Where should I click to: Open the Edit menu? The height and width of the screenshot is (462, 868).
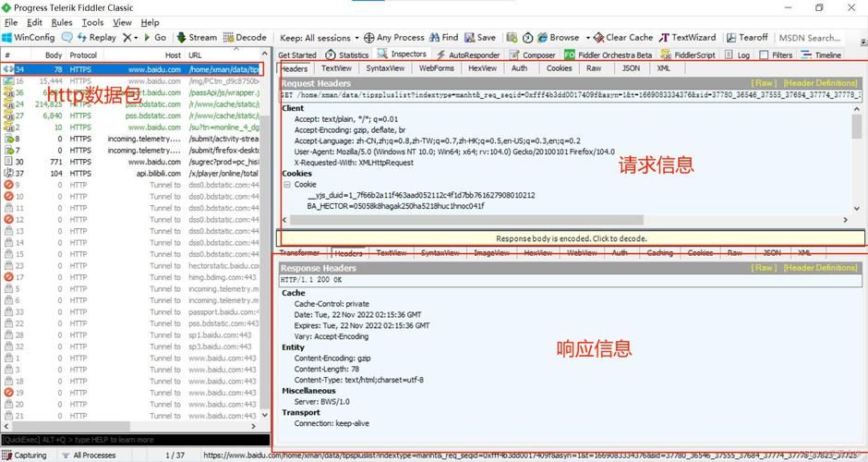coord(34,23)
